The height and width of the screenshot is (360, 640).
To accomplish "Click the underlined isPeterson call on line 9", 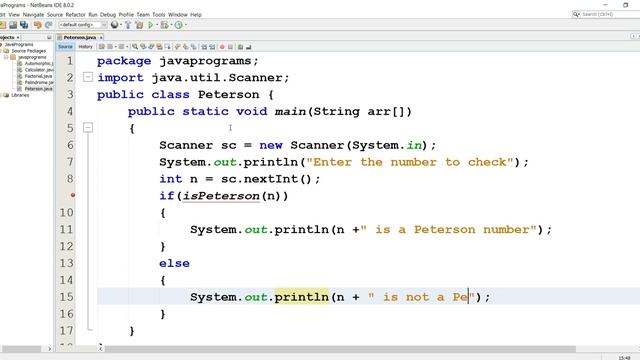I will pos(220,196).
